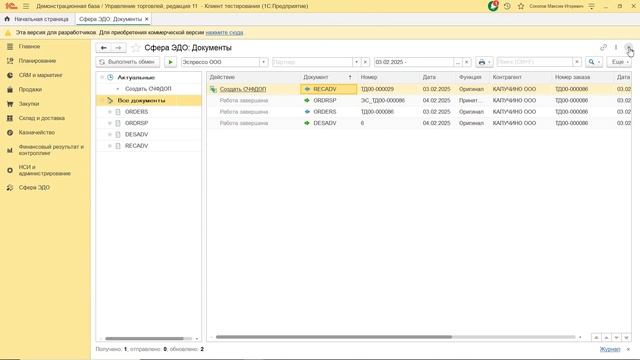Viewport: 640px width, 360px height.
Task: Open the favorites star in title bar
Action: tap(521, 6)
